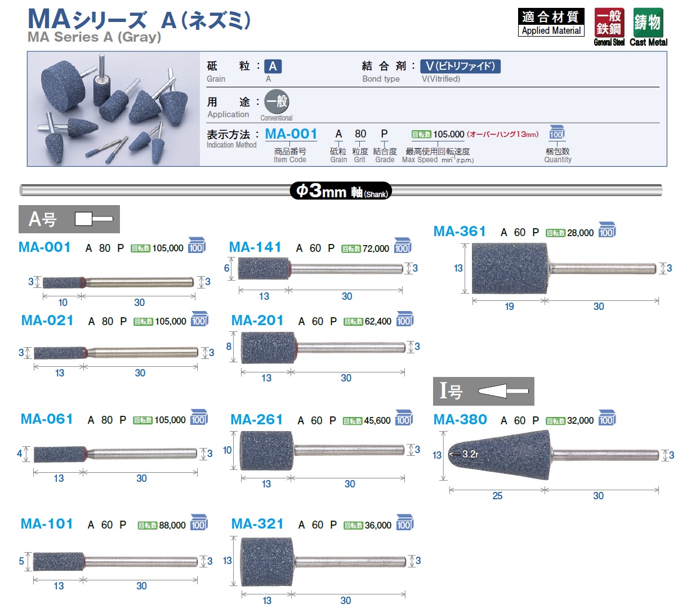Click the quantity 100 icon for MA-141

(x=402, y=246)
